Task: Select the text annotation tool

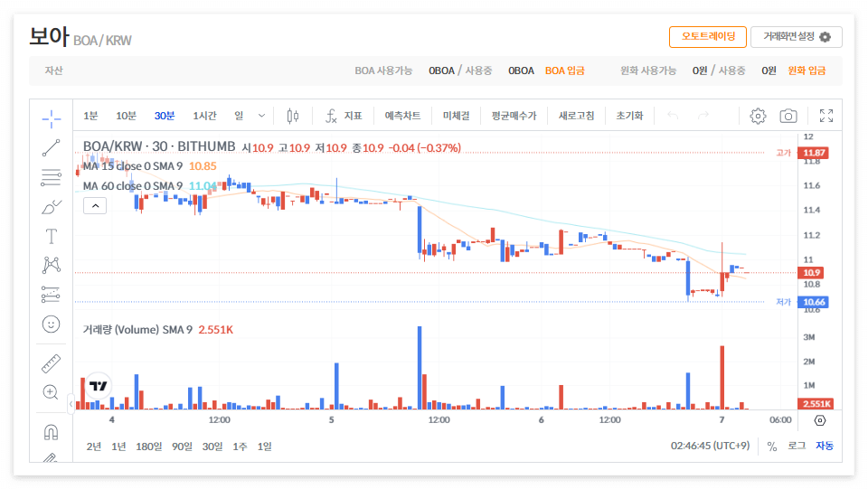Action: click(x=51, y=236)
